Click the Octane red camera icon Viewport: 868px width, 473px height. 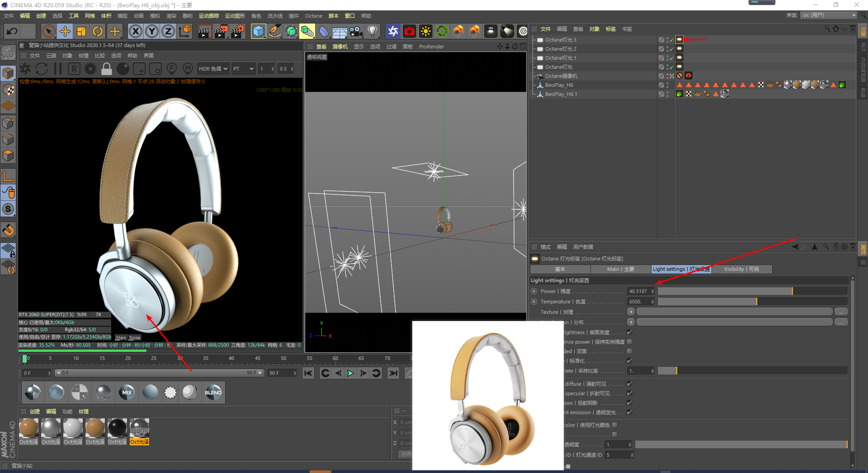click(x=410, y=31)
